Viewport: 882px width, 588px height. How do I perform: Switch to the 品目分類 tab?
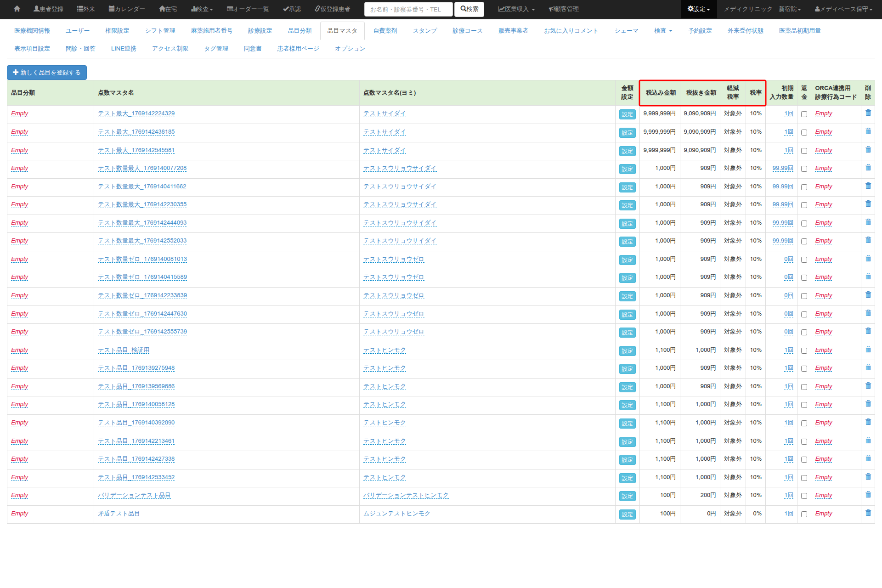tap(300, 31)
